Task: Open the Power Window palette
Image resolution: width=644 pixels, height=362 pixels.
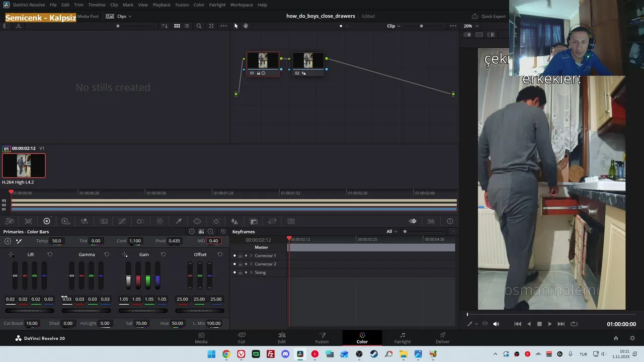Action: (x=197, y=221)
